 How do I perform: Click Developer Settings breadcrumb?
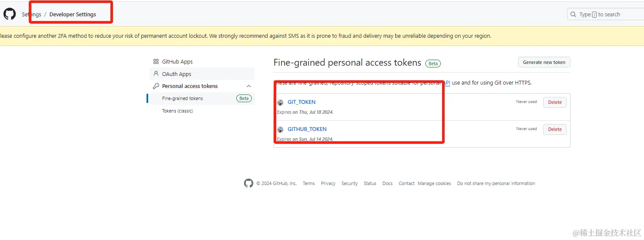[x=73, y=15]
